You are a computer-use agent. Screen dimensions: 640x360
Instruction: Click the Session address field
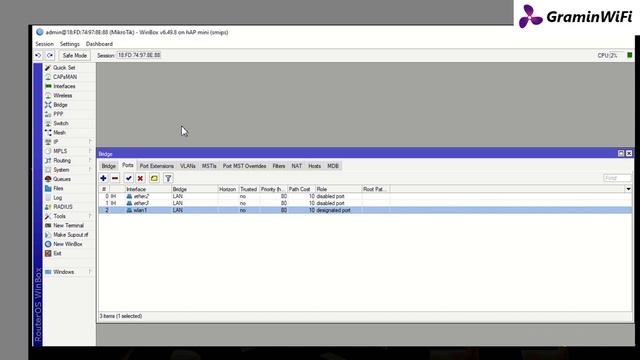[139, 55]
